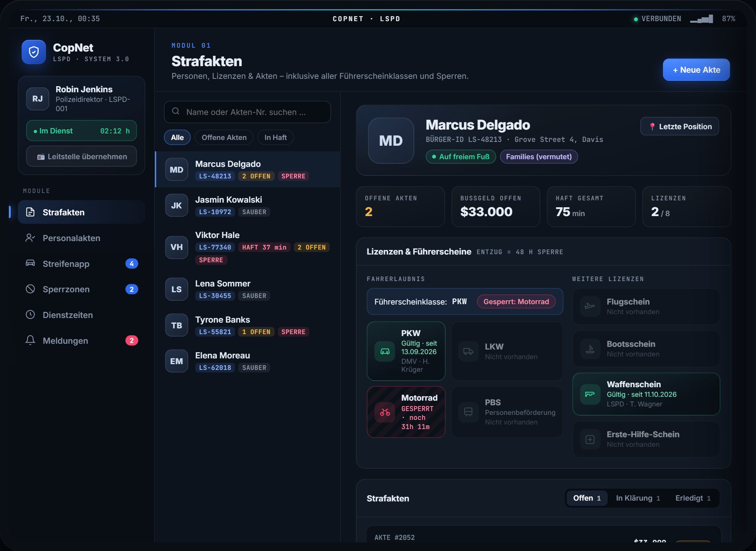
Task: Click the search magnifier icon
Action: click(x=176, y=112)
